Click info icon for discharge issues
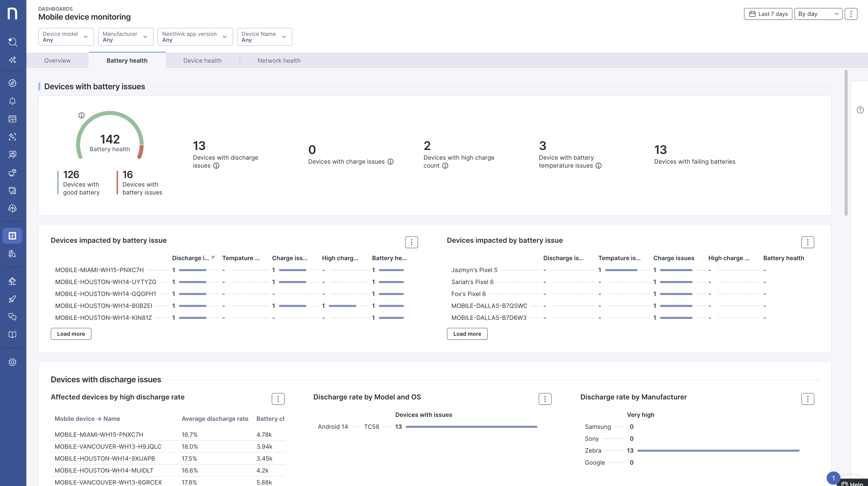Viewport: 868px width, 486px height. coord(216,166)
